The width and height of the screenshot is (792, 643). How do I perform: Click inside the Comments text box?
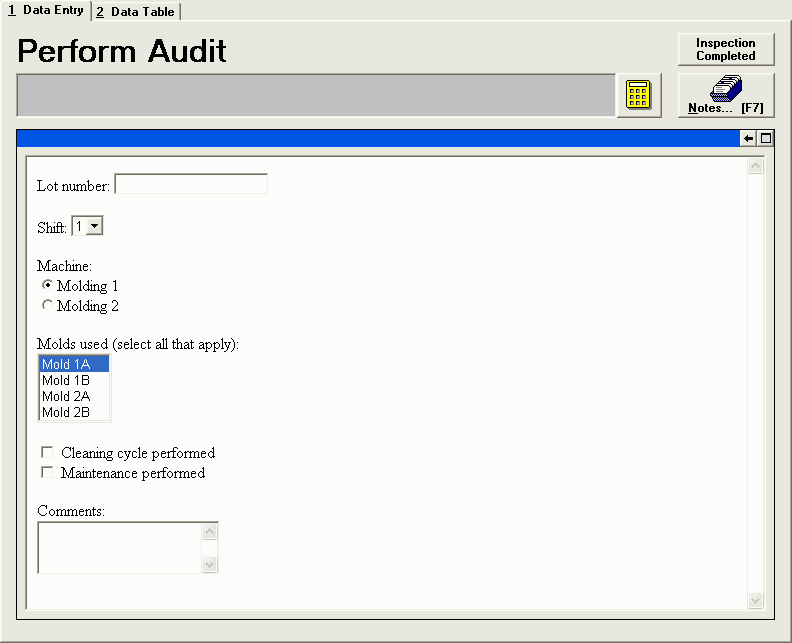tap(119, 547)
